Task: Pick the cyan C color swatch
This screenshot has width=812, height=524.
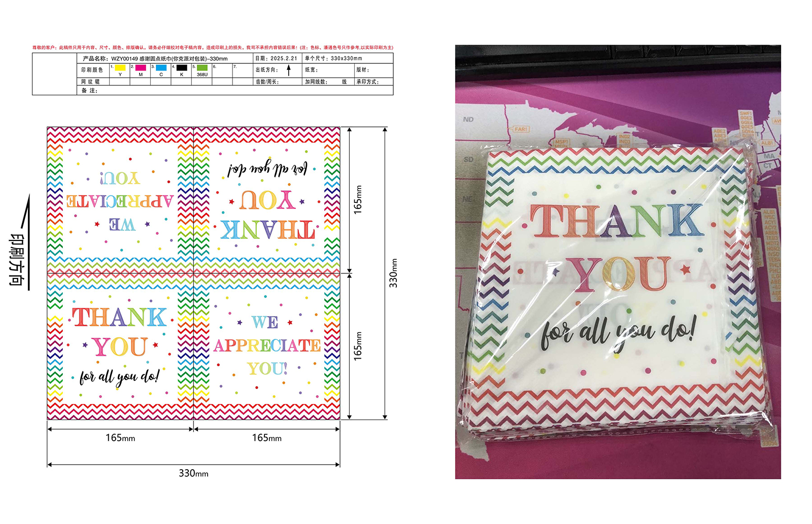Action: [x=161, y=67]
